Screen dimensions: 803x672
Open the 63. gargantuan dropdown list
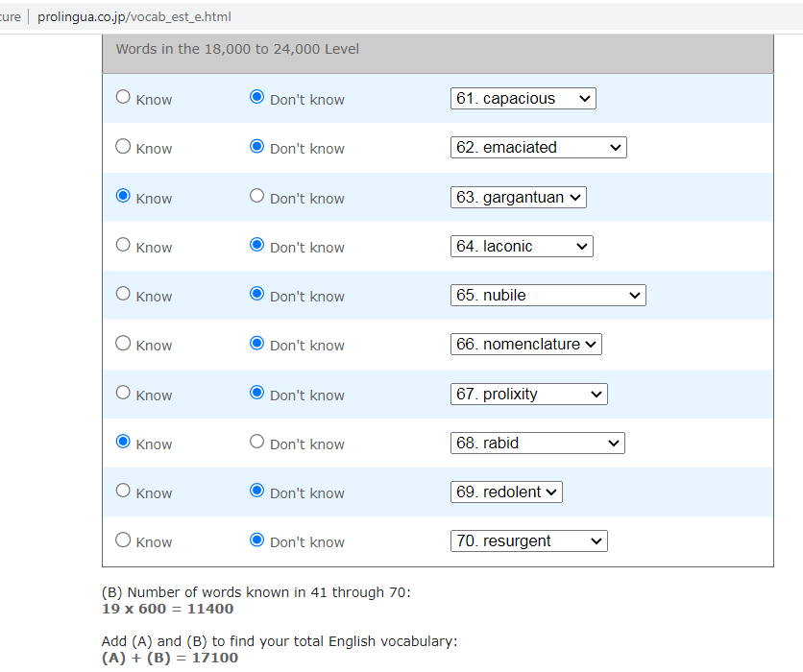pos(518,198)
